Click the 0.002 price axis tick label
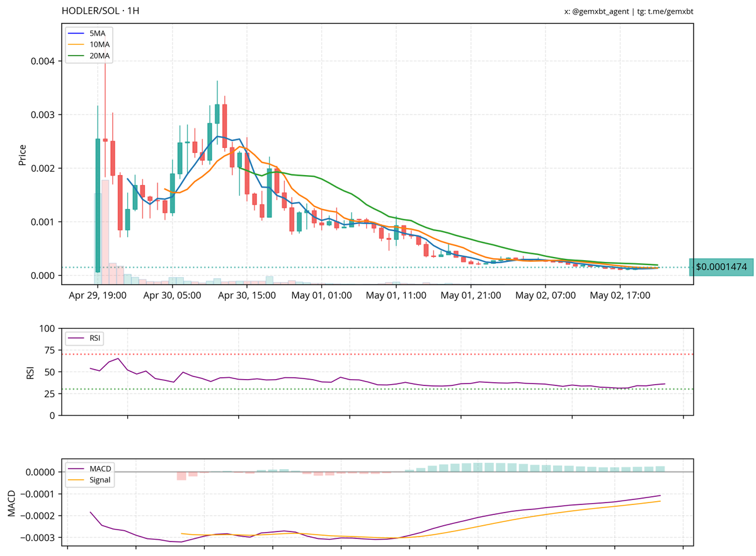The width and height of the screenshot is (756, 556). tap(42, 168)
